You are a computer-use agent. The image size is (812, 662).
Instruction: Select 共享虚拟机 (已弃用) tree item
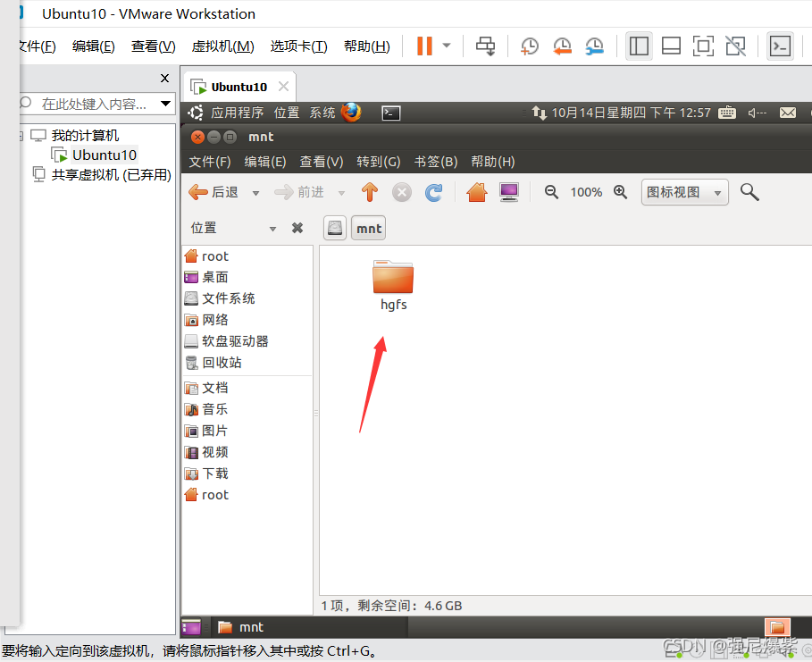click(111, 174)
